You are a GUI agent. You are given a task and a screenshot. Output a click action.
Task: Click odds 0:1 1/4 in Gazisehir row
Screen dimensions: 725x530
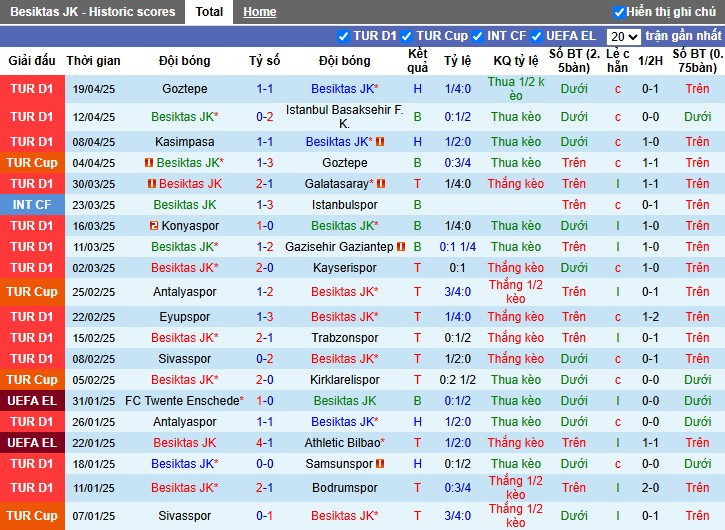457,247
